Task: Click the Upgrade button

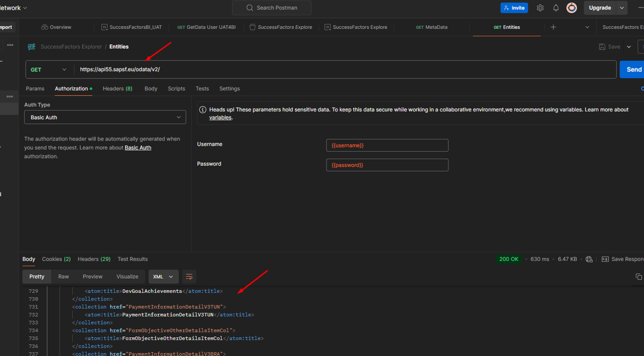Action: pos(600,8)
